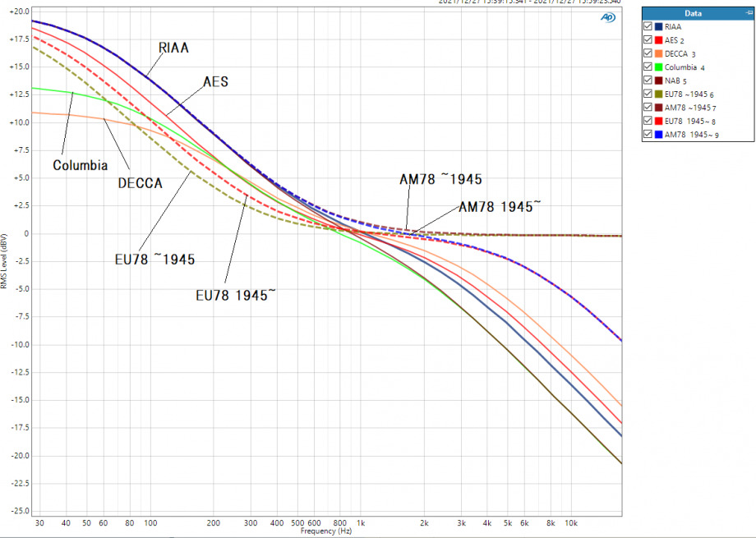This screenshot has height=538, width=756.
Task: Click the green Columbia 4 color swatch
Action: click(x=658, y=67)
